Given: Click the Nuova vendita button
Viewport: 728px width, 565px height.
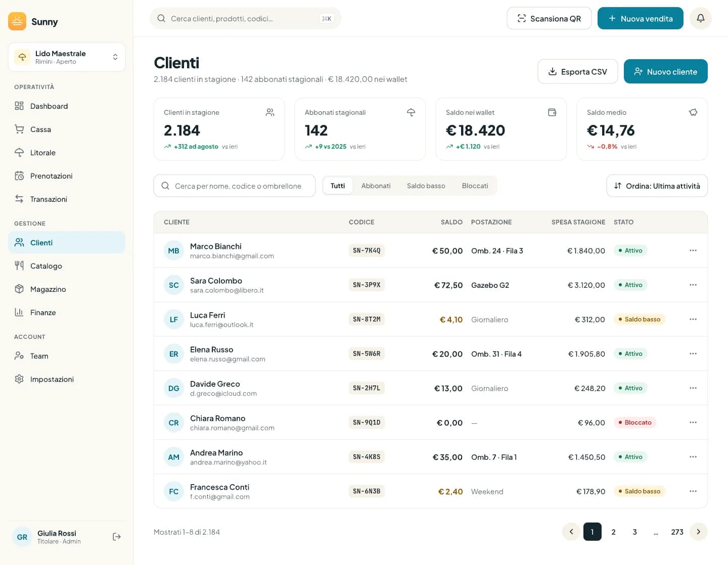Looking at the screenshot, I should click(641, 18).
